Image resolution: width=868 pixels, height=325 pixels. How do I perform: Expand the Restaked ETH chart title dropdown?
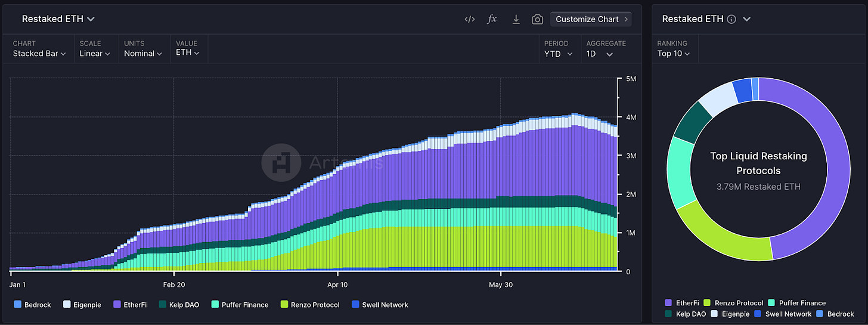tap(58, 19)
